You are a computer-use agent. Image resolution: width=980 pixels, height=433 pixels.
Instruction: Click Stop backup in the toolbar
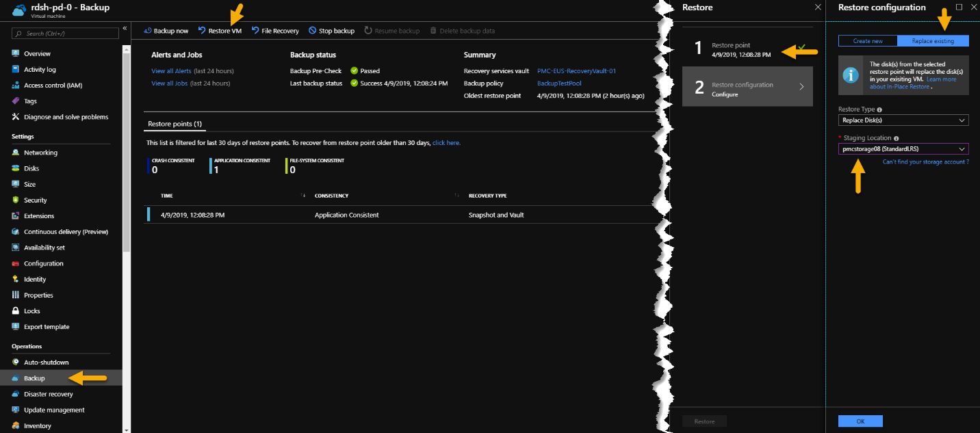(x=331, y=31)
